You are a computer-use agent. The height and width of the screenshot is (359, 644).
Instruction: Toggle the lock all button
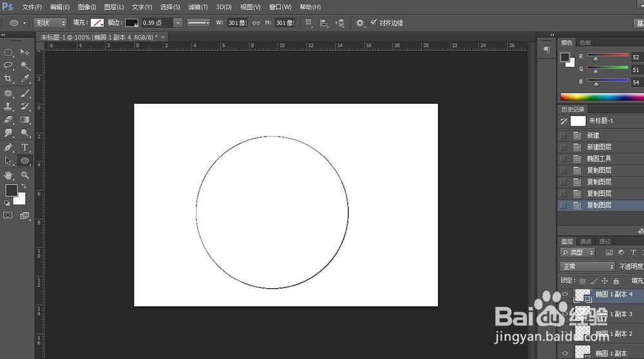point(616,281)
